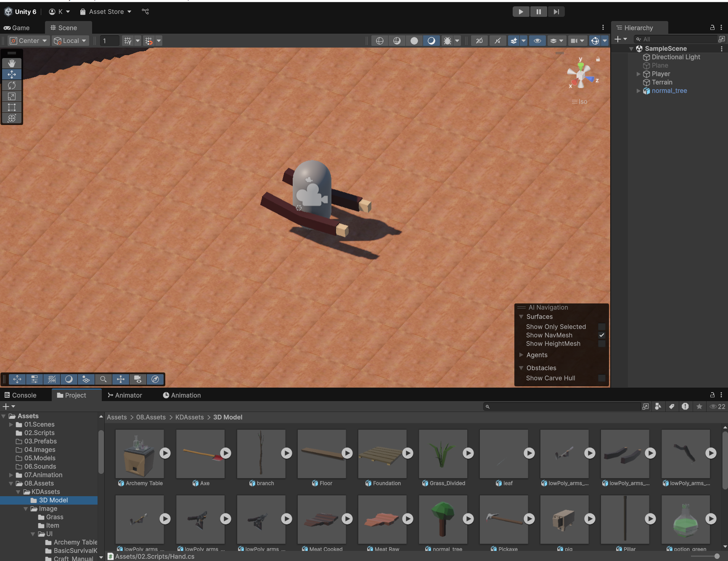Toggle hidden packages count 22
This screenshot has height=561, width=728.
tap(717, 407)
